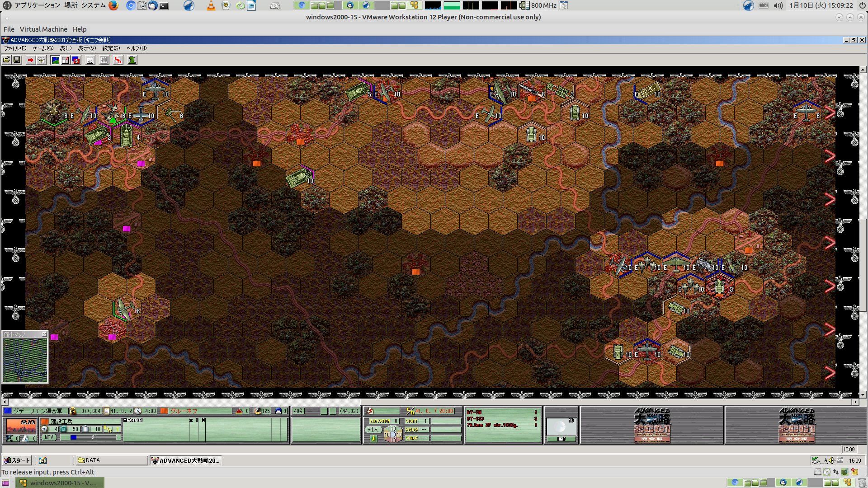Click the scroll up arrow of map

[863, 70]
